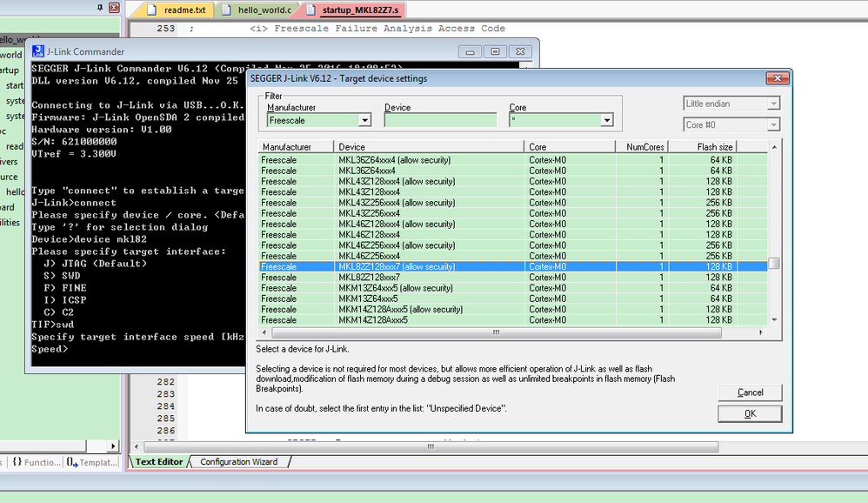
Task: Toggle the project panel pin icon
Action: (x=100, y=7)
